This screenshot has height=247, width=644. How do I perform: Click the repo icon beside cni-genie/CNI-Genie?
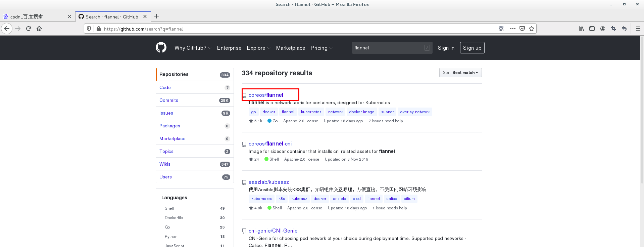pos(244,231)
